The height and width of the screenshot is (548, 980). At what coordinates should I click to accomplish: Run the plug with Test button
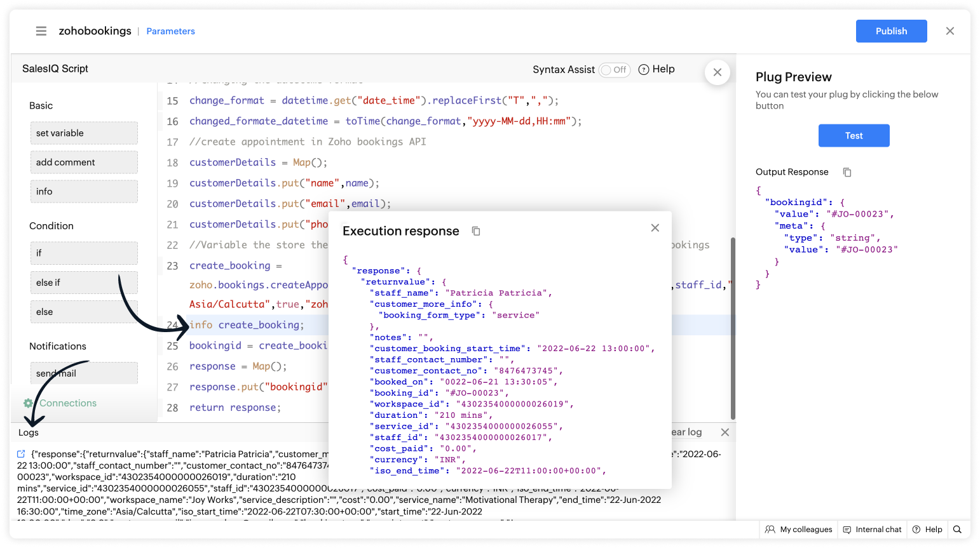pyautogui.click(x=854, y=136)
